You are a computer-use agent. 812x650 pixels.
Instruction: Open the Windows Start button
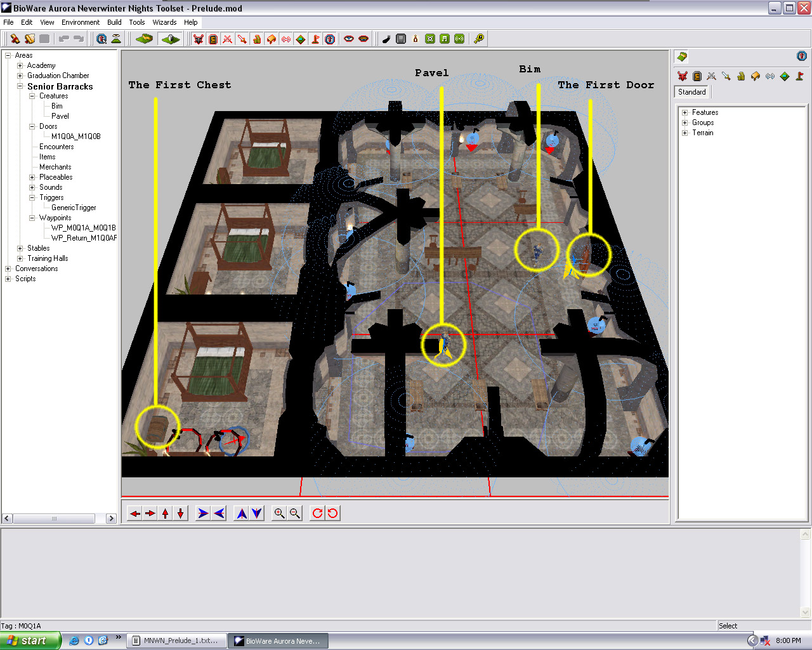[x=30, y=640]
